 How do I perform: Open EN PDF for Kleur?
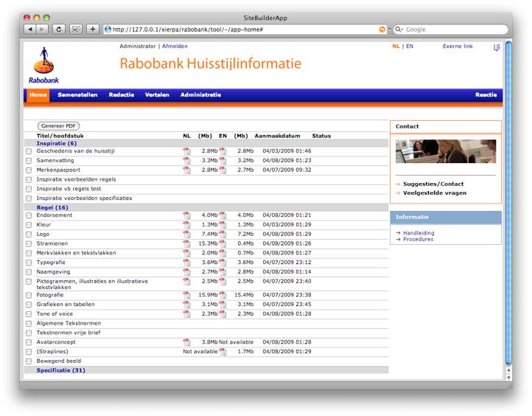pos(223,225)
